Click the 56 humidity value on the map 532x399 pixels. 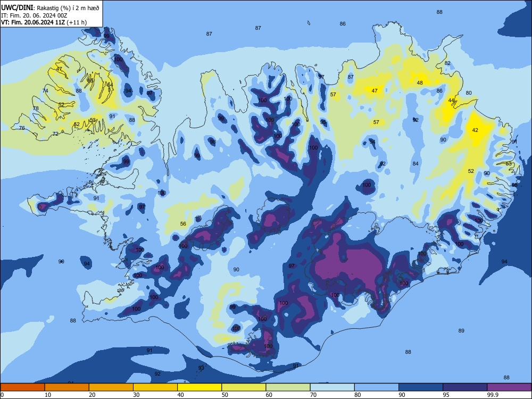point(183,224)
